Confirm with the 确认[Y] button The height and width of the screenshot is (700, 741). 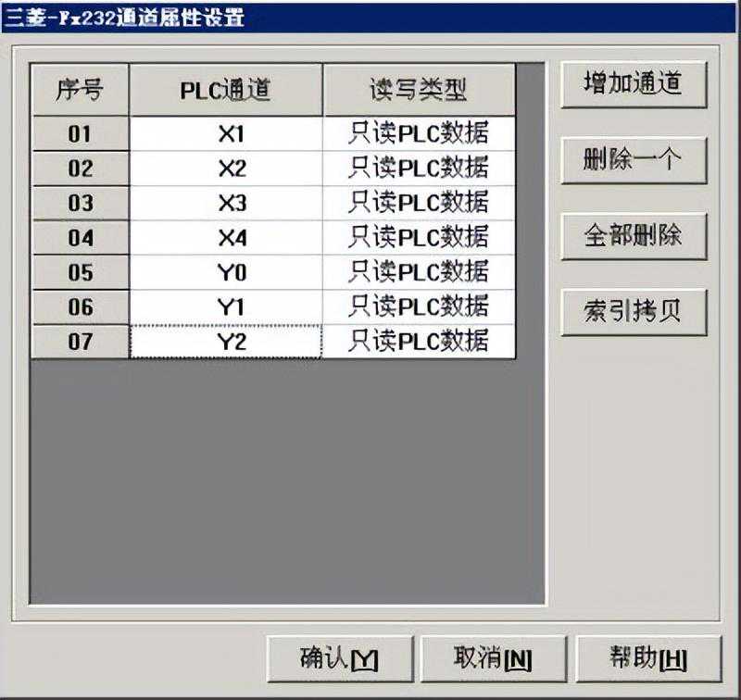pyautogui.click(x=340, y=658)
